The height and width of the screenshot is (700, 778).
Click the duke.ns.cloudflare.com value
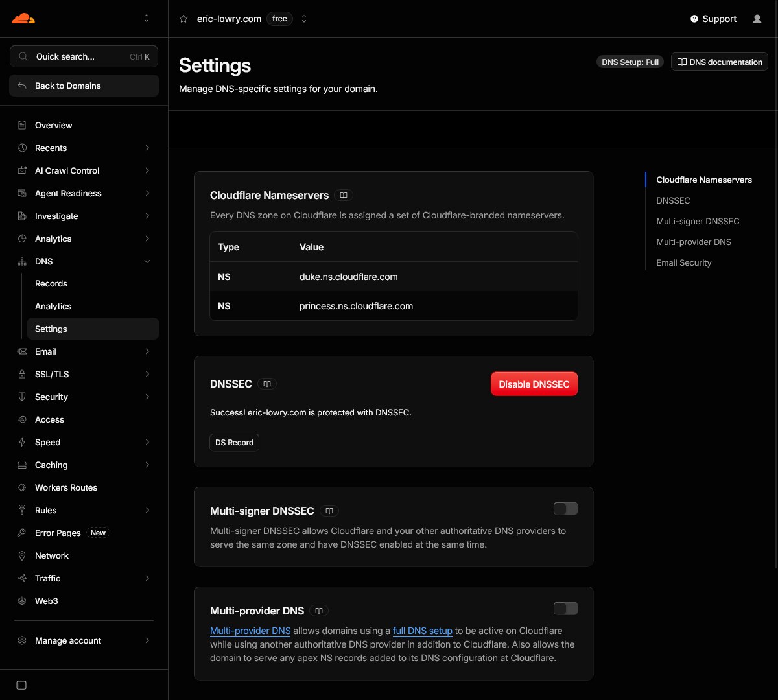(x=349, y=277)
